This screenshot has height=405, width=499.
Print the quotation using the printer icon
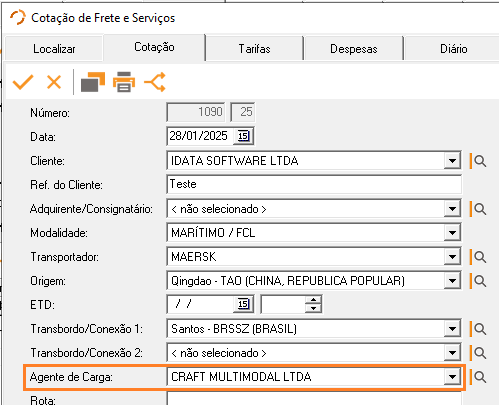(124, 82)
